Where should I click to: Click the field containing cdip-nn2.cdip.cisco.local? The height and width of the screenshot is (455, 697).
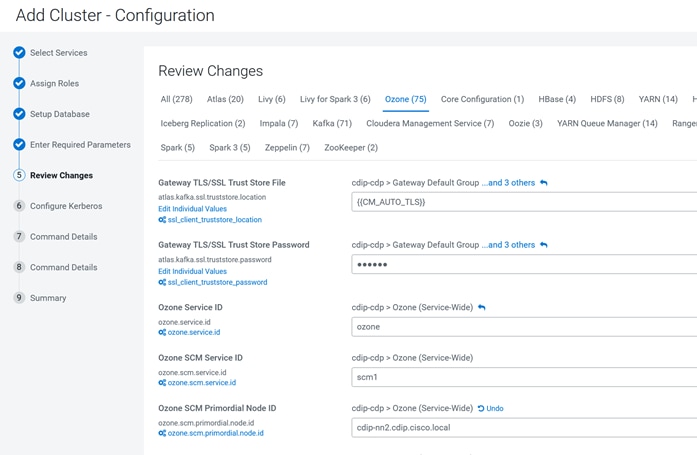pyautogui.click(x=524, y=427)
